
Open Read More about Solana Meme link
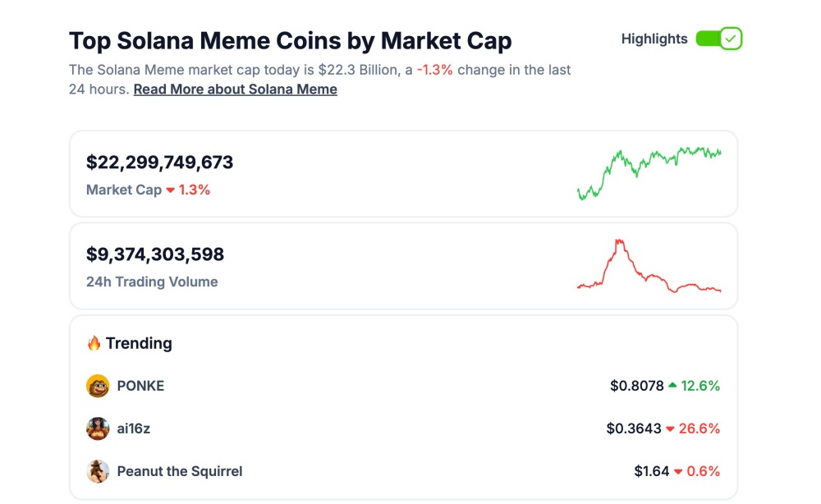[236, 89]
